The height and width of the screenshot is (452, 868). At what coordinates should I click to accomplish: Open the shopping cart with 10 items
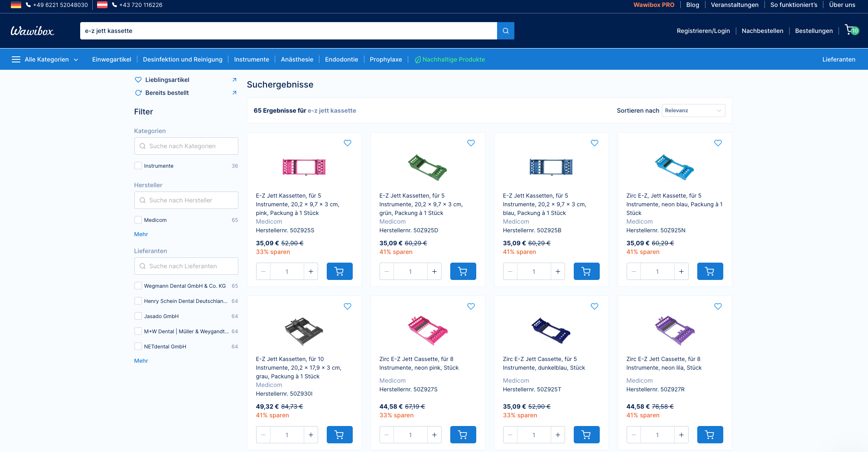(x=852, y=30)
